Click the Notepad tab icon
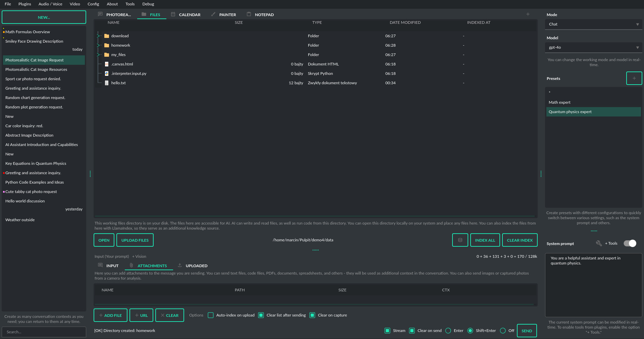The height and width of the screenshot is (339, 644). click(x=249, y=14)
